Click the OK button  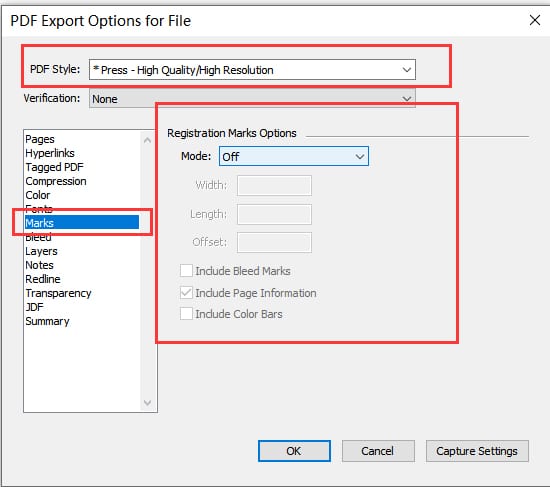pyautogui.click(x=294, y=451)
